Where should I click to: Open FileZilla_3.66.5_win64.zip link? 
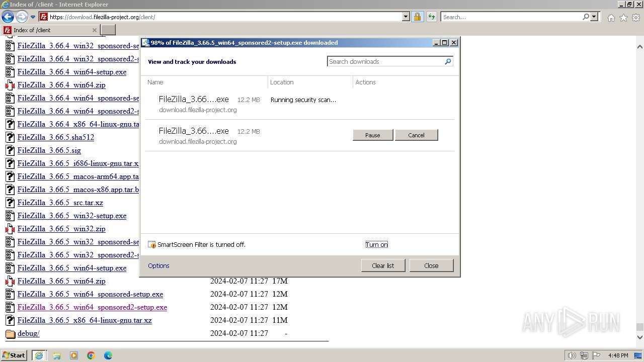click(x=61, y=281)
